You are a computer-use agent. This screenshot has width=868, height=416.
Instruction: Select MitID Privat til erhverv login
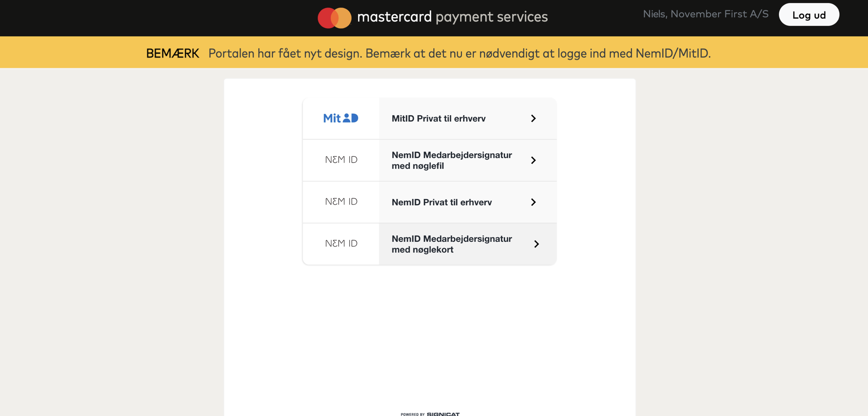430,119
